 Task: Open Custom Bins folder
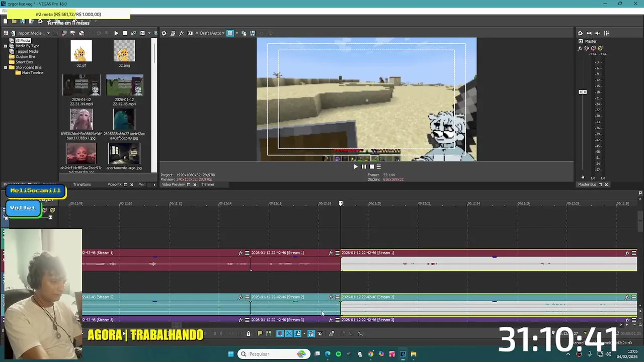25,57
